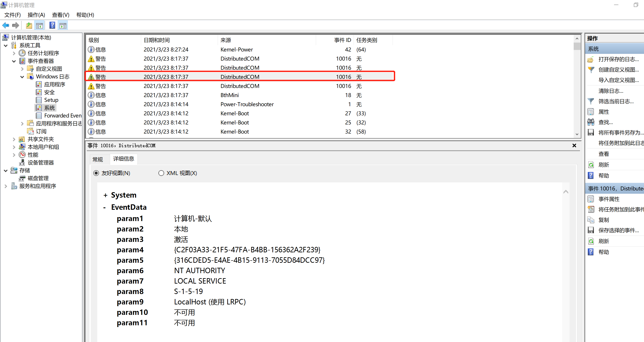Click filter current log (筛选当前日志) action

pos(616,101)
